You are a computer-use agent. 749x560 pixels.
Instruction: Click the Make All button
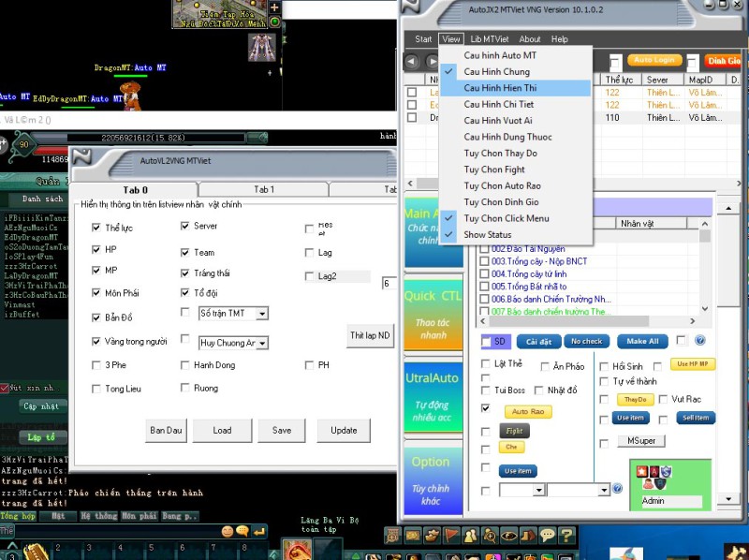point(642,341)
